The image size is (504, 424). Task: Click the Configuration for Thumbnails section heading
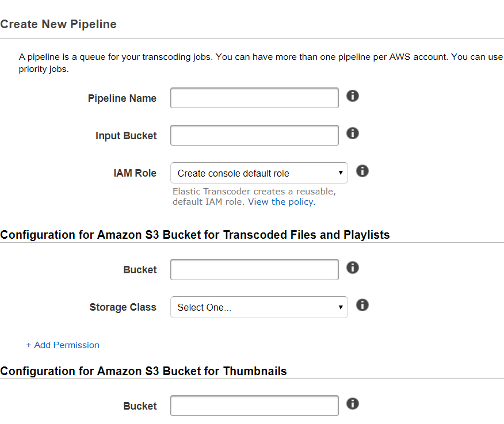click(x=143, y=371)
